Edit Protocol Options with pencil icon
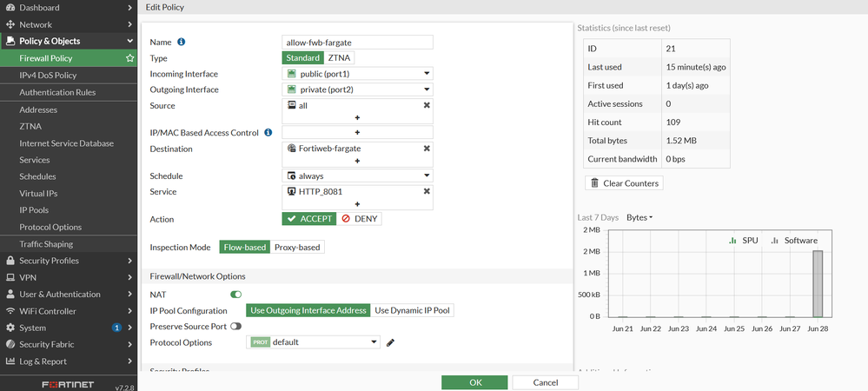Screen dimensions: 868x391 [x=391, y=342]
